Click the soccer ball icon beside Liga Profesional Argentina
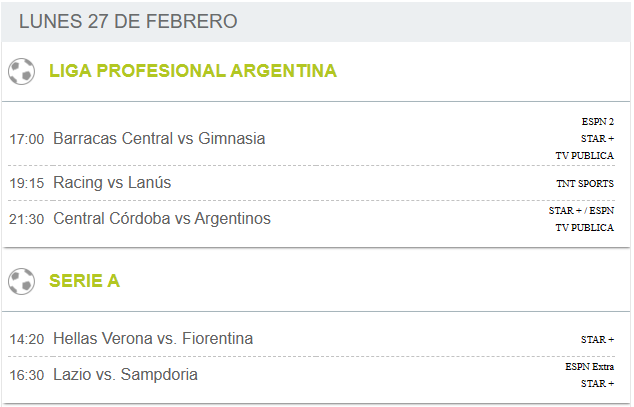The height and width of the screenshot is (407, 634). [x=21, y=72]
